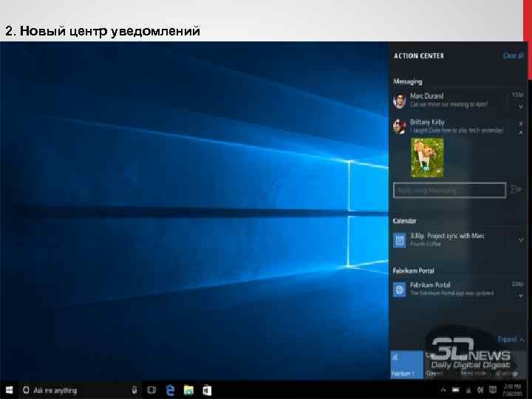Collapse the Brittany Kirby notification chevron
The height and width of the screenshot is (399, 532).
click(x=521, y=133)
